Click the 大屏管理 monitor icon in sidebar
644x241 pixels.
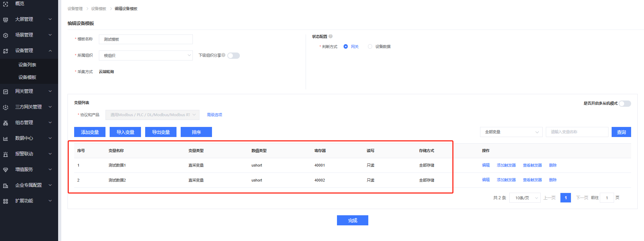pyautogui.click(x=6, y=19)
